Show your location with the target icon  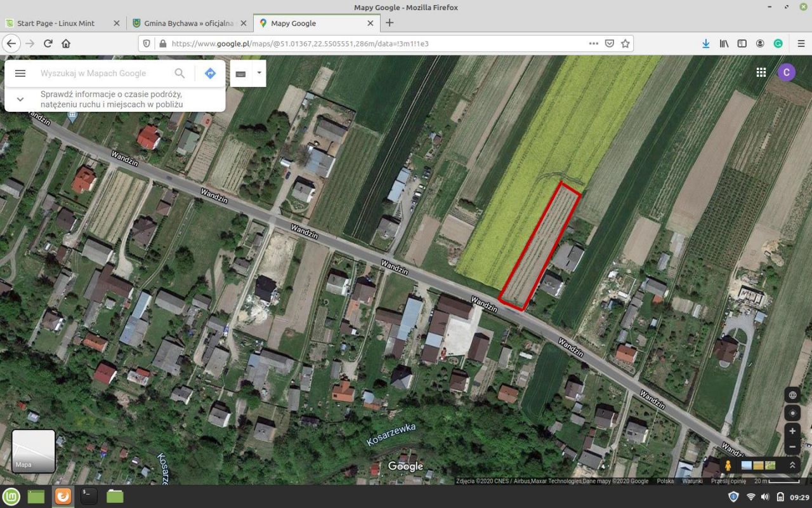click(792, 413)
